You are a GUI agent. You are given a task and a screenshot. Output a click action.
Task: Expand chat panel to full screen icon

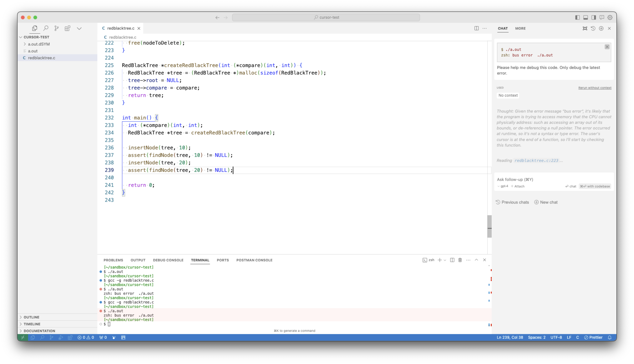[585, 29]
